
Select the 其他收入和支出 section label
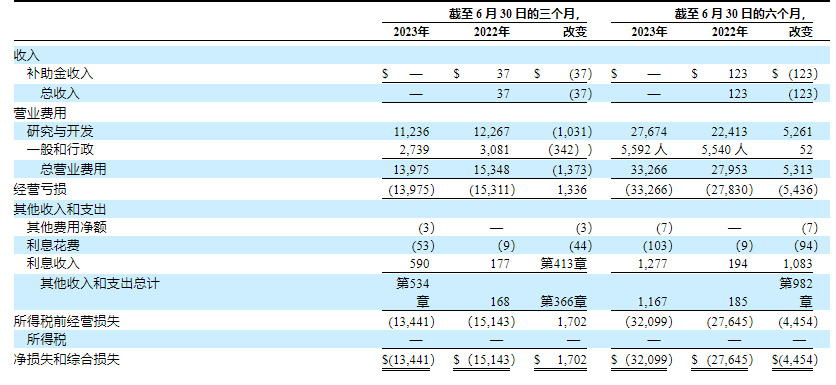pos(60,208)
